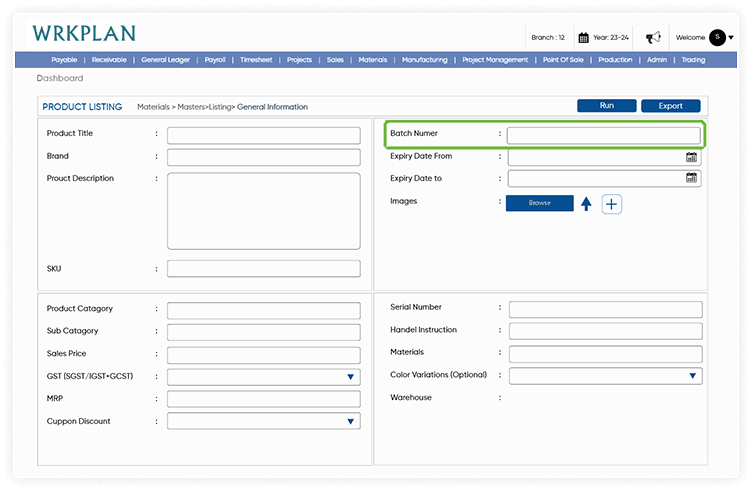This screenshot has height=492, width=753.
Task: Click into the Product Title field
Action: (263, 135)
